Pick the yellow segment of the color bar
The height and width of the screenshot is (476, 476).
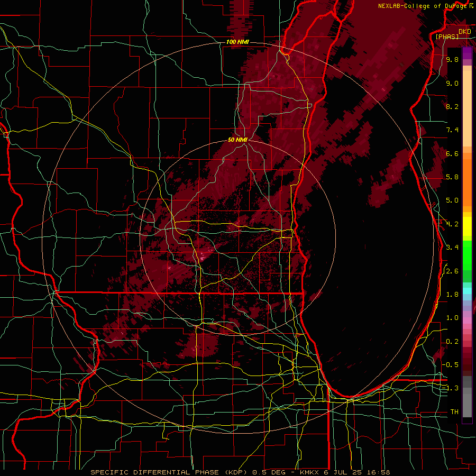pyautogui.click(x=467, y=226)
